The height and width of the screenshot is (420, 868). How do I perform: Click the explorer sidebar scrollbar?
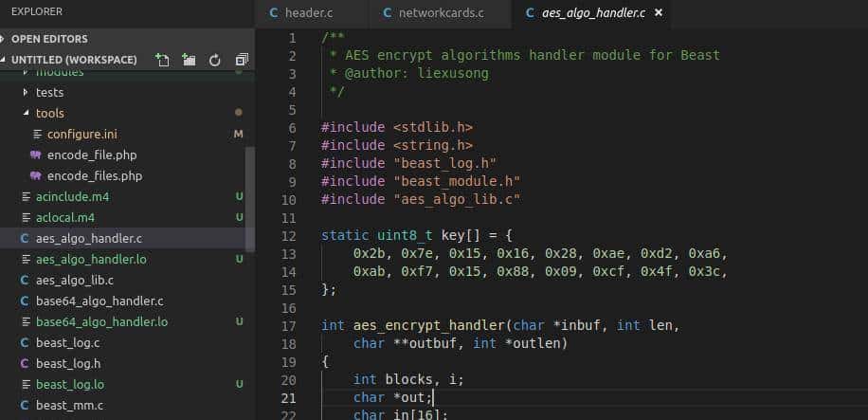tap(250, 198)
